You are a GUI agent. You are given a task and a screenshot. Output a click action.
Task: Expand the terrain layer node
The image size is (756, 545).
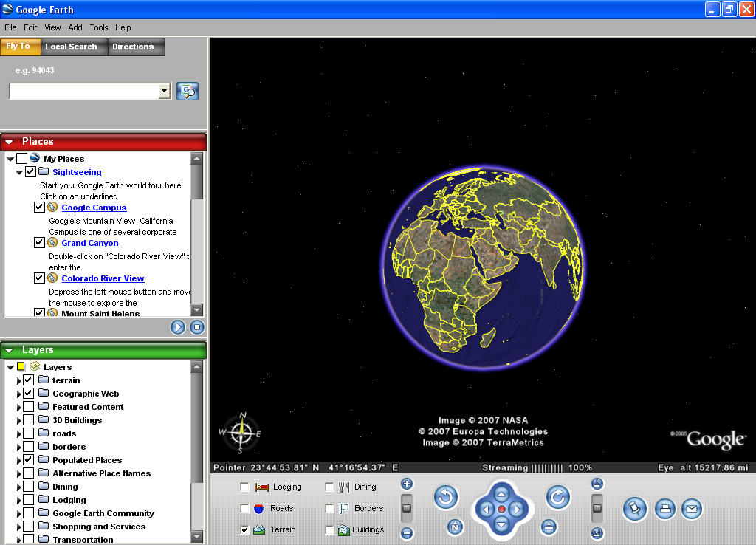pyautogui.click(x=18, y=380)
